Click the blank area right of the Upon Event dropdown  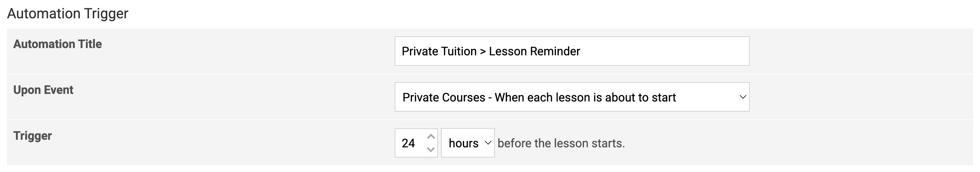click(x=856, y=97)
